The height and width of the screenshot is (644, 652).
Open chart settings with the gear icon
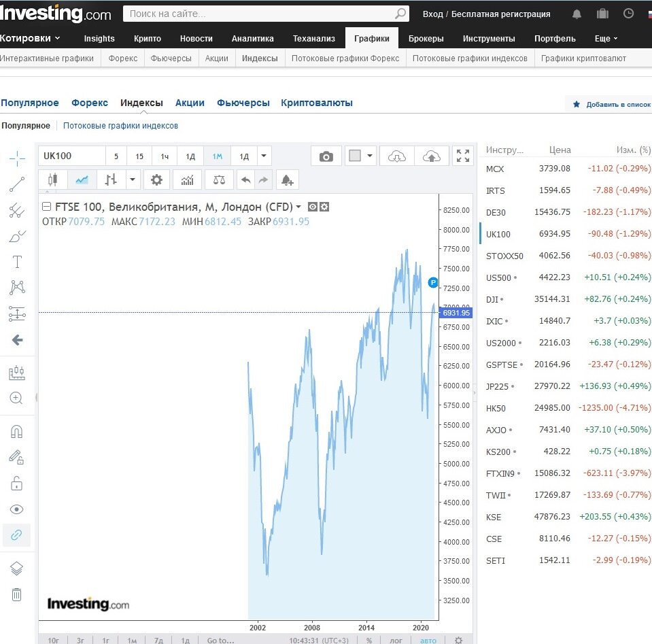pyautogui.click(x=158, y=179)
